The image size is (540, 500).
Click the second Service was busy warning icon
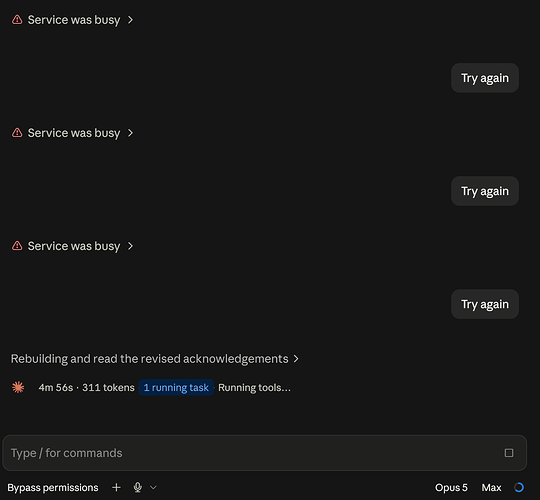point(17,133)
